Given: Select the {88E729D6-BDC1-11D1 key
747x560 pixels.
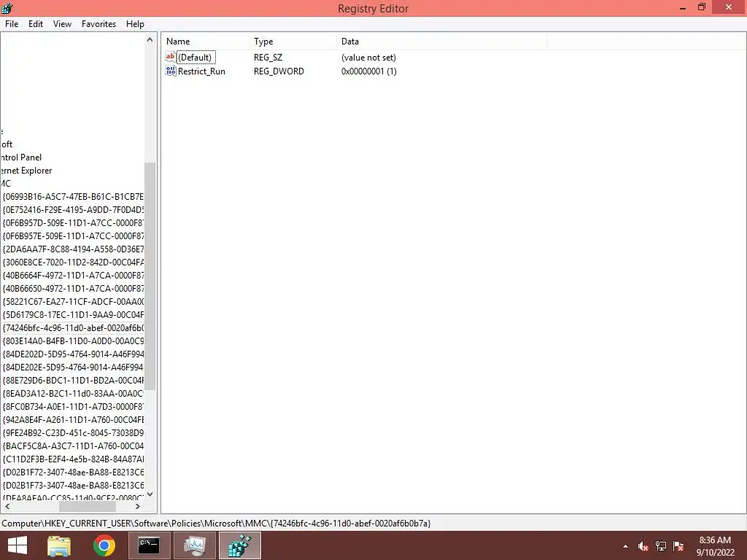Looking at the screenshot, I should (x=73, y=381).
